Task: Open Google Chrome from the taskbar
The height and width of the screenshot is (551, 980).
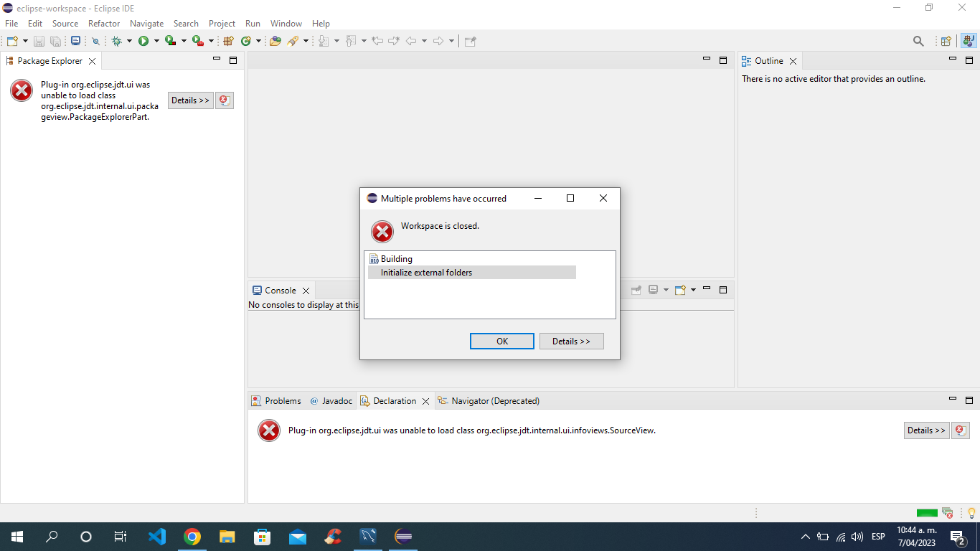Action: click(192, 537)
